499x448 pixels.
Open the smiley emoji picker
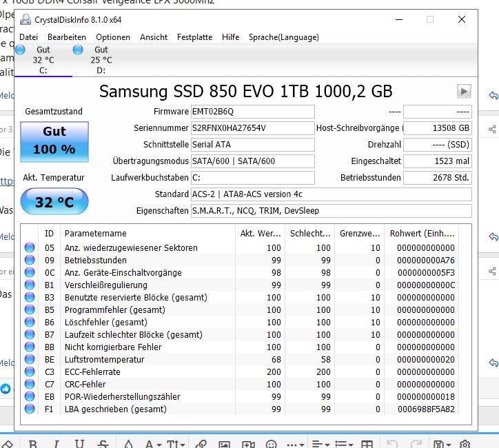(272, 444)
